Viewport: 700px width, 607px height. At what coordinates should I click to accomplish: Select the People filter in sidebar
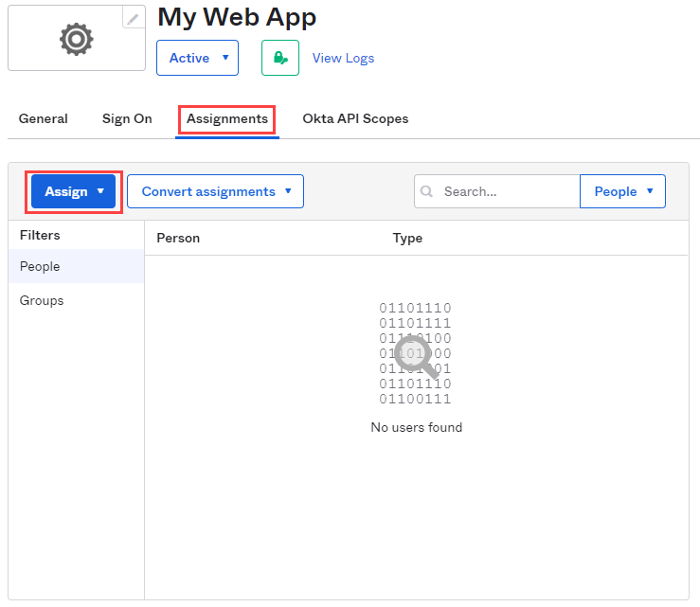coord(40,267)
